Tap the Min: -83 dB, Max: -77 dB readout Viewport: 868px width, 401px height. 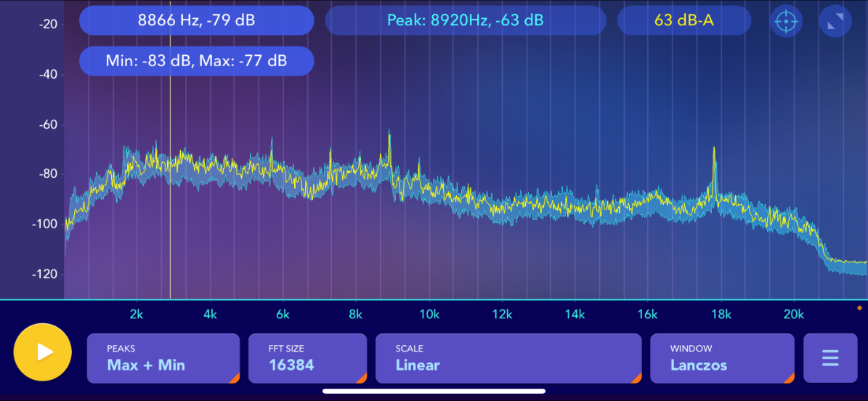point(197,61)
